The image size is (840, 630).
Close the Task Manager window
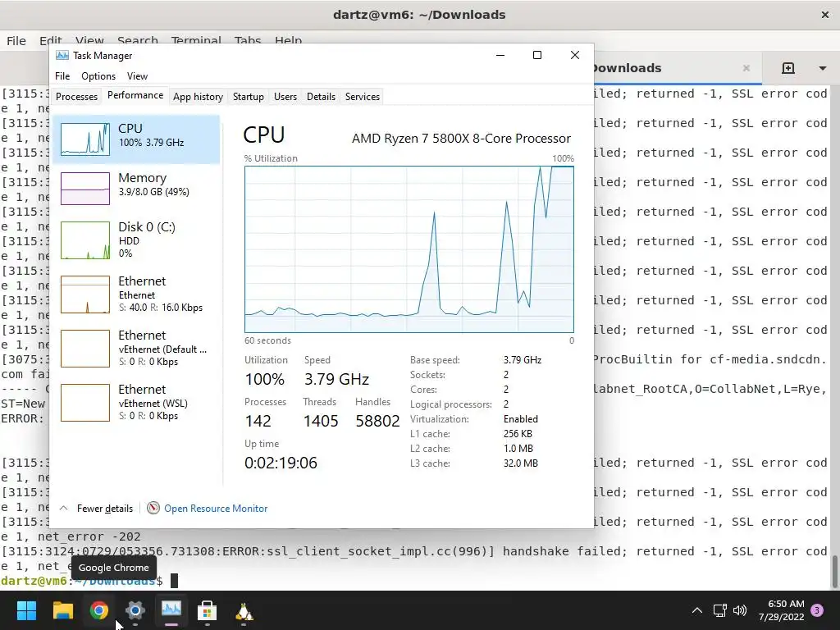(x=575, y=55)
